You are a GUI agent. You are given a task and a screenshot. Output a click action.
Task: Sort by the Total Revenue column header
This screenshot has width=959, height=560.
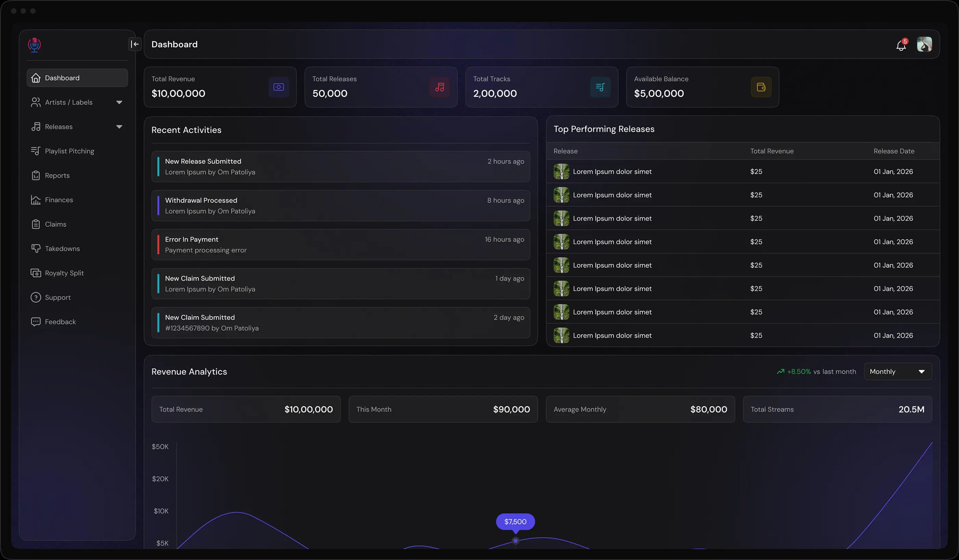click(772, 151)
